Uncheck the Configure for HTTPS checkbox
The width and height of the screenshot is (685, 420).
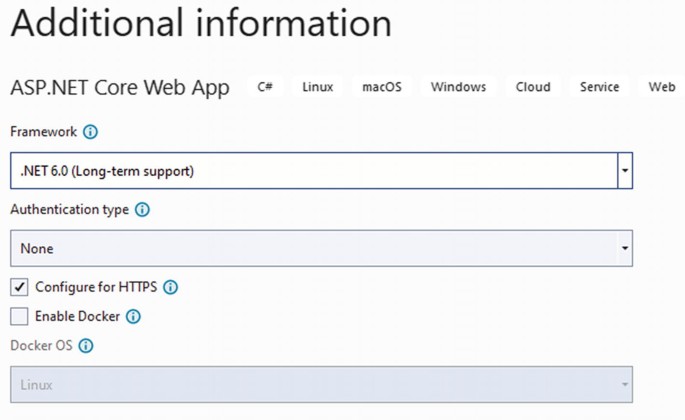[19, 287]
